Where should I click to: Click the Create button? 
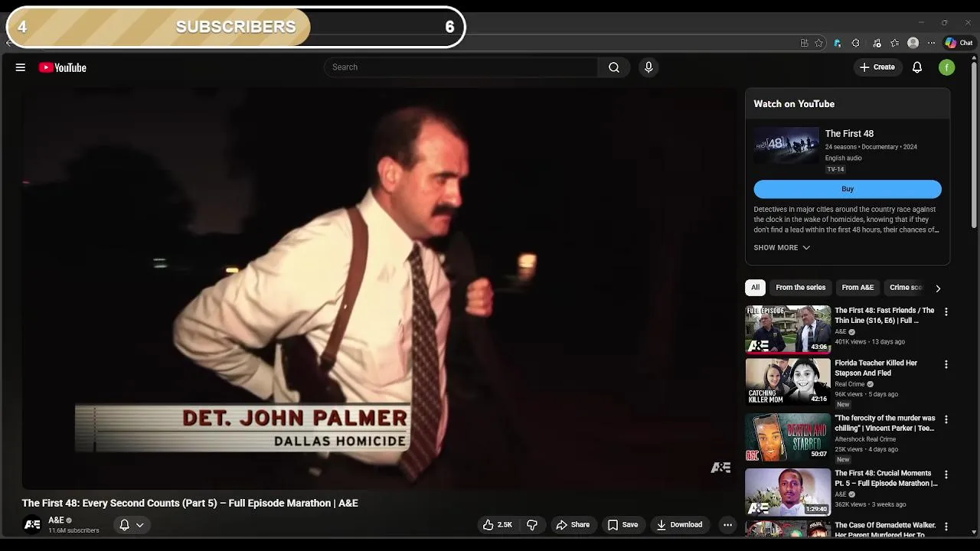pos(877,67)
